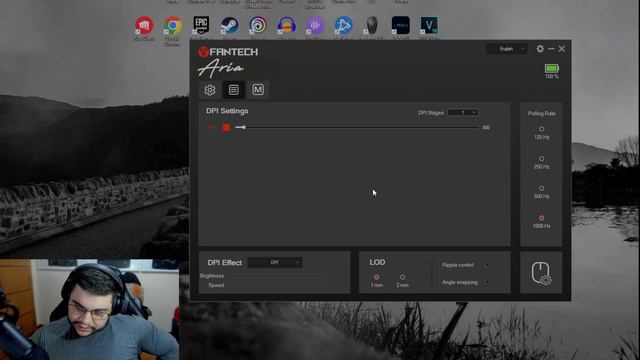
Task: Open the dark square desktop icon beside Vegas
Action: point(400,25)
